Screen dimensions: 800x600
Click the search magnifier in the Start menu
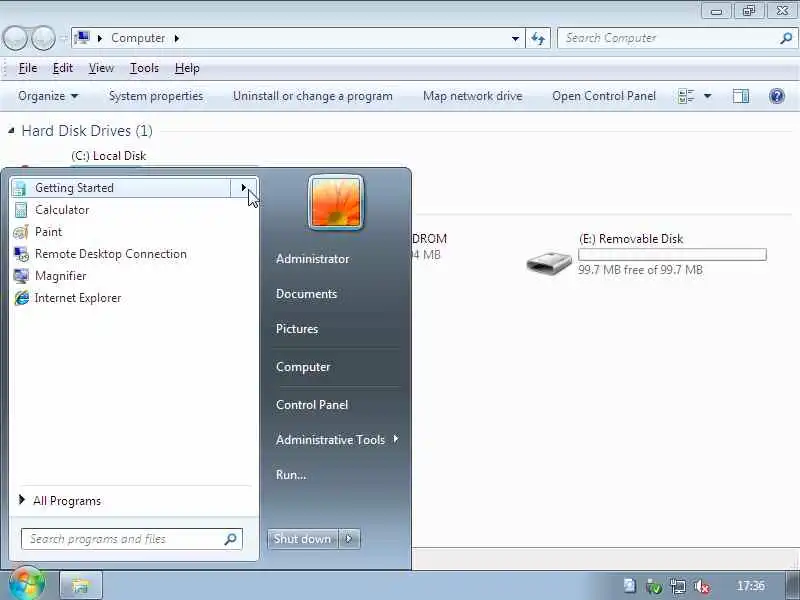[x=231, y=539]
